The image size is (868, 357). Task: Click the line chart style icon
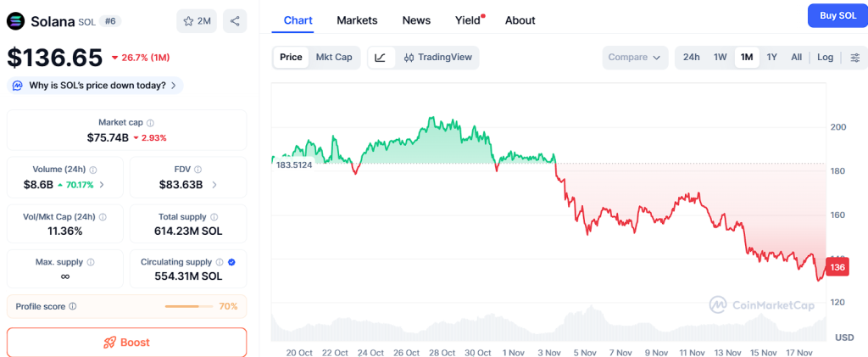click(x=381, y=58)
